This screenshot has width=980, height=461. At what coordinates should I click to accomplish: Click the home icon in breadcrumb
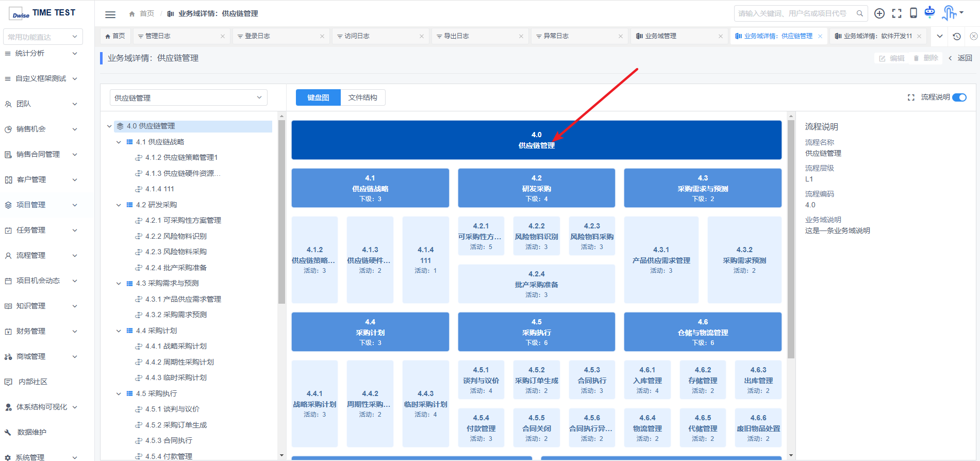click(x=132, y=14)
